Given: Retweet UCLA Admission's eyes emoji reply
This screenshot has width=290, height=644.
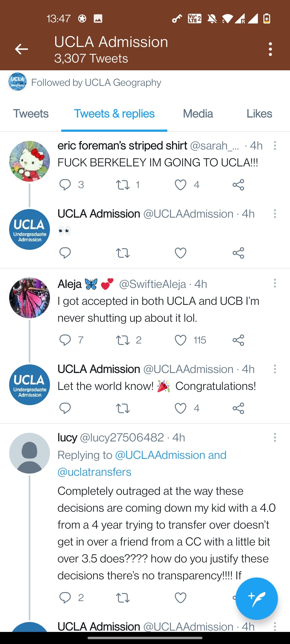Looking at the screenshot, I should coord(123,253).
